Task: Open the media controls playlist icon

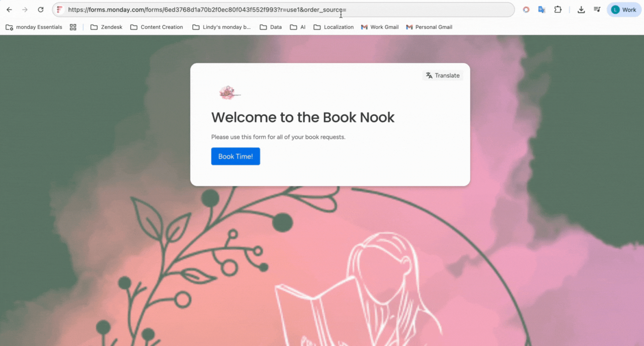Action: (x=597, y=10)
